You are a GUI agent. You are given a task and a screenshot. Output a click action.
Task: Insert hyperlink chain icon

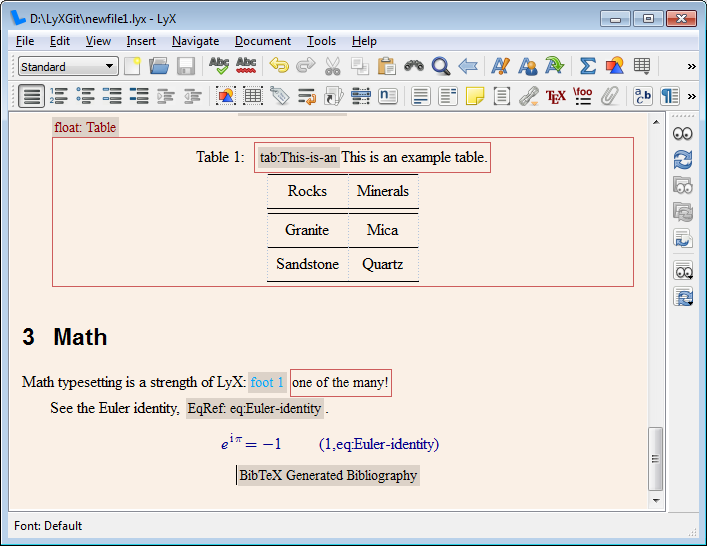coord(528,96)
